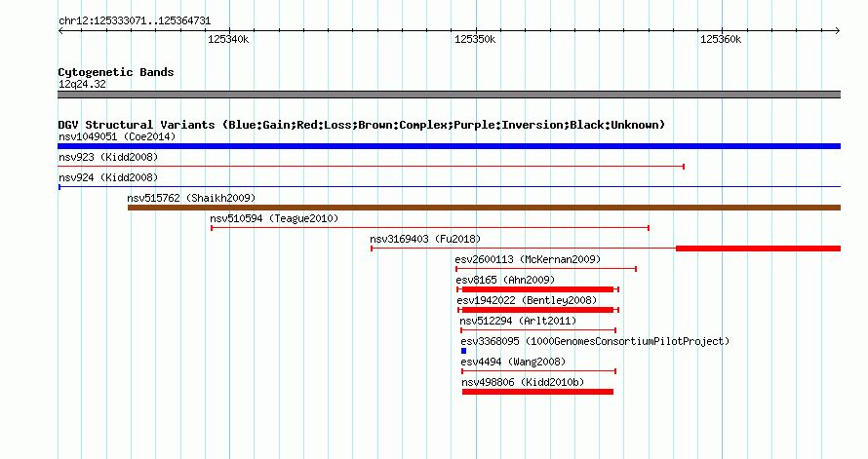Click the red nsv923 loss line

click(372, 167)
